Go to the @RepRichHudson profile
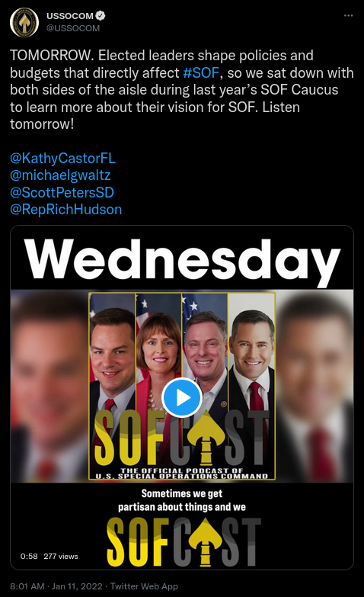Image resolution: width=364 pixels, height=597 pixels. [x=65, y=210]
